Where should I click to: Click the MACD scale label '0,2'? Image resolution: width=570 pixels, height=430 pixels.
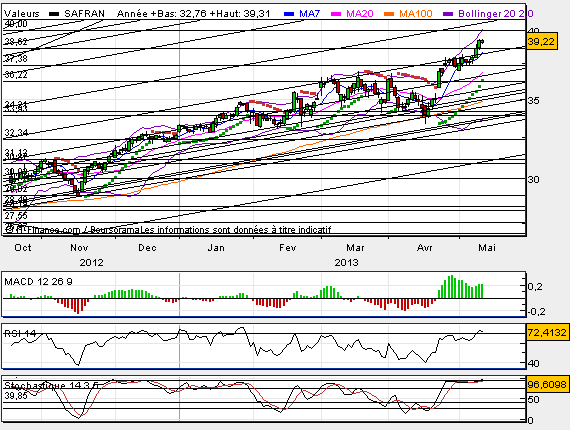point(535,287)
